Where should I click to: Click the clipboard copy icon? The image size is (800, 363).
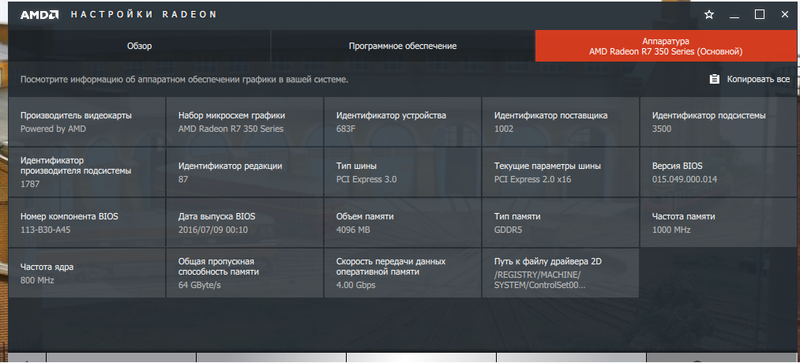click(714, 79)
